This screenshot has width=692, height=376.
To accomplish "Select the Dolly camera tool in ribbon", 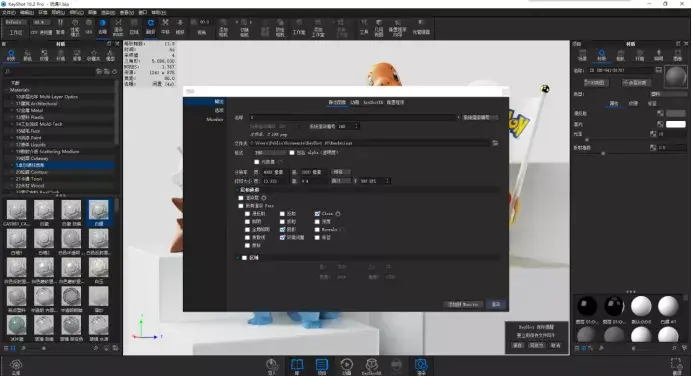I will coord(180,26).
